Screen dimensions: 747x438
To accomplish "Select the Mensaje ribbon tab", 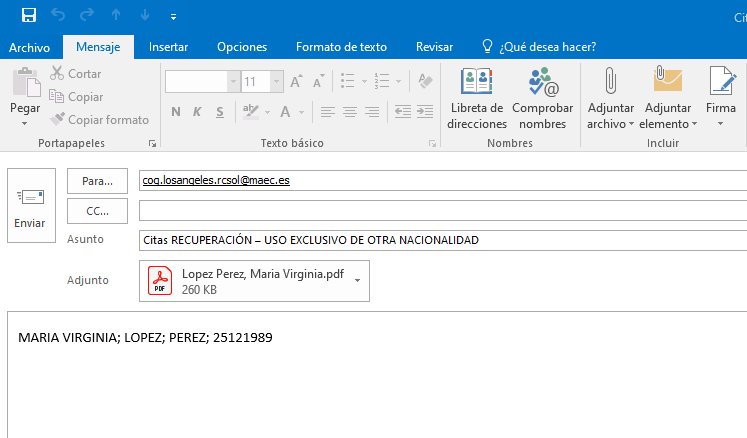I will [98, 47].
